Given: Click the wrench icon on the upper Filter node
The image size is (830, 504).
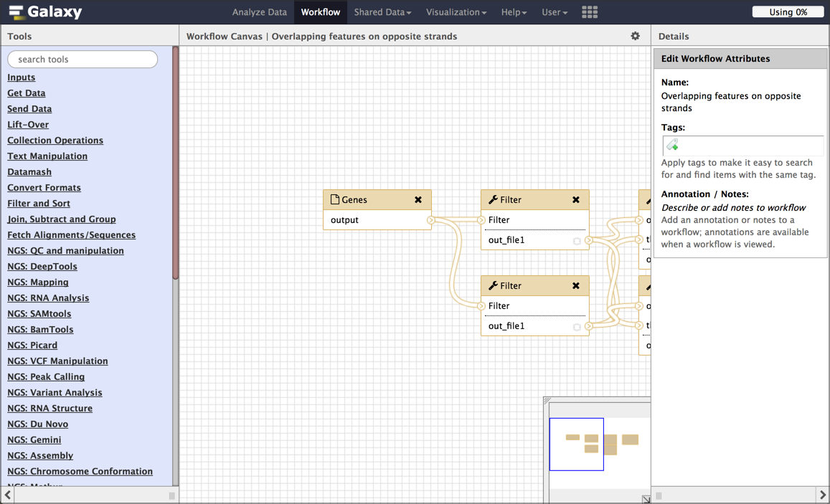Looking at the screenshot, I should 493,199.
